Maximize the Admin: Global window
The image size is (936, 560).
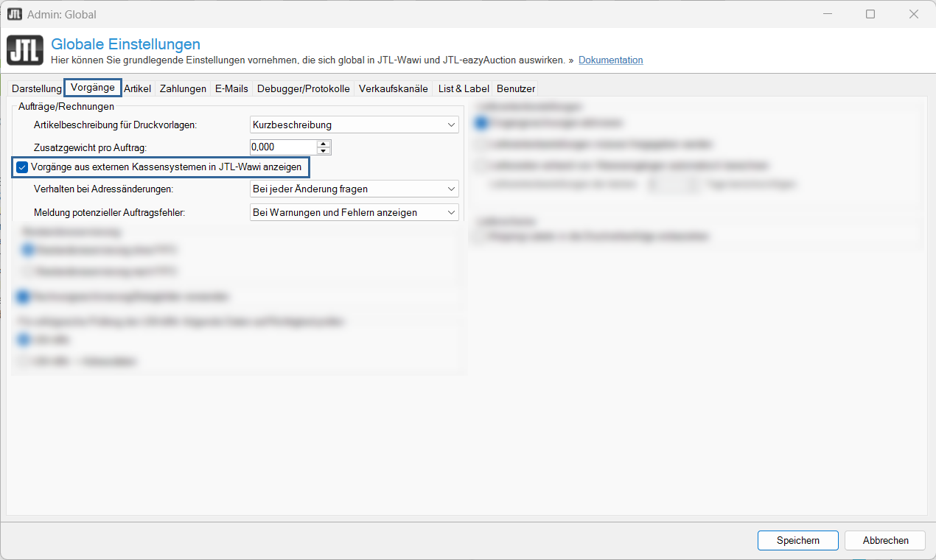870,14
